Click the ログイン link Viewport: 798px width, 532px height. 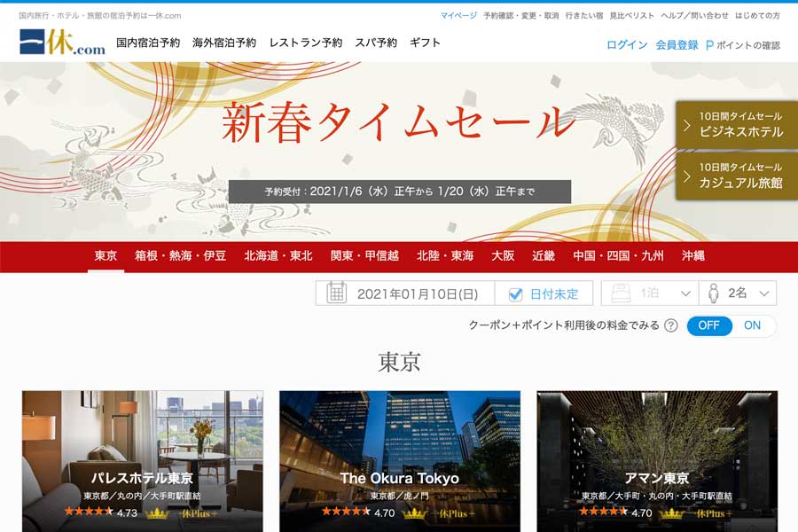627,45
